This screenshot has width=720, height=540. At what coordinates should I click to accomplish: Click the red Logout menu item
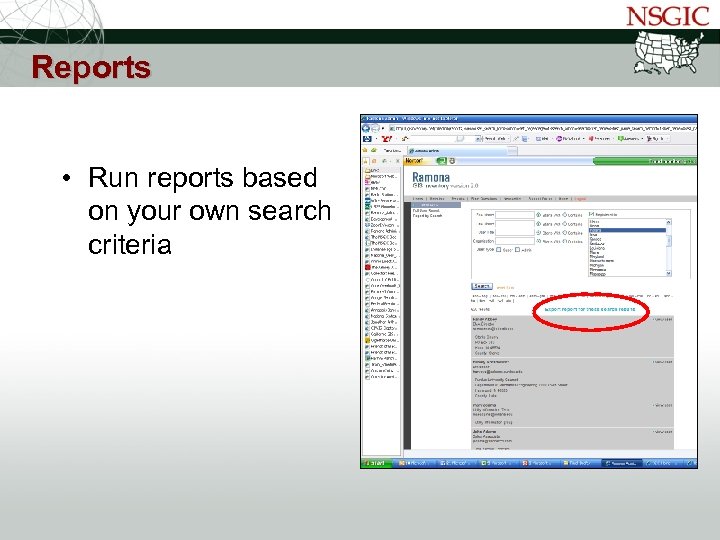click(x=580, y=199)
